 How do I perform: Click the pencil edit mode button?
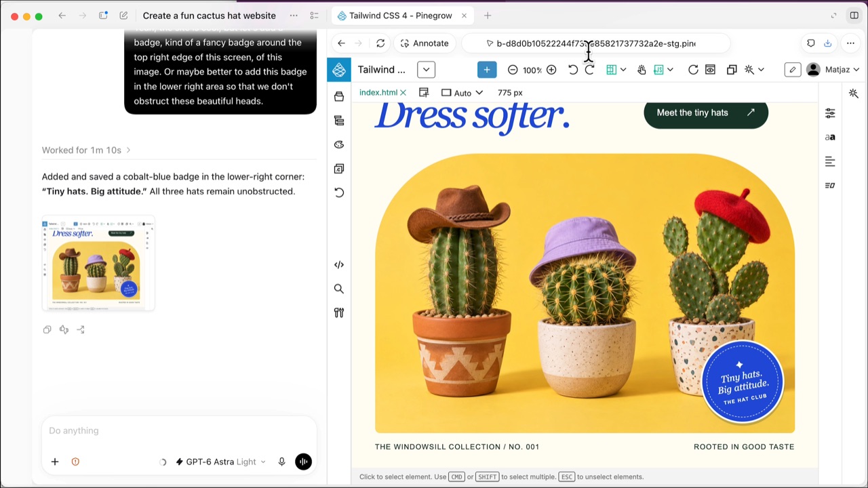[793, 70]
